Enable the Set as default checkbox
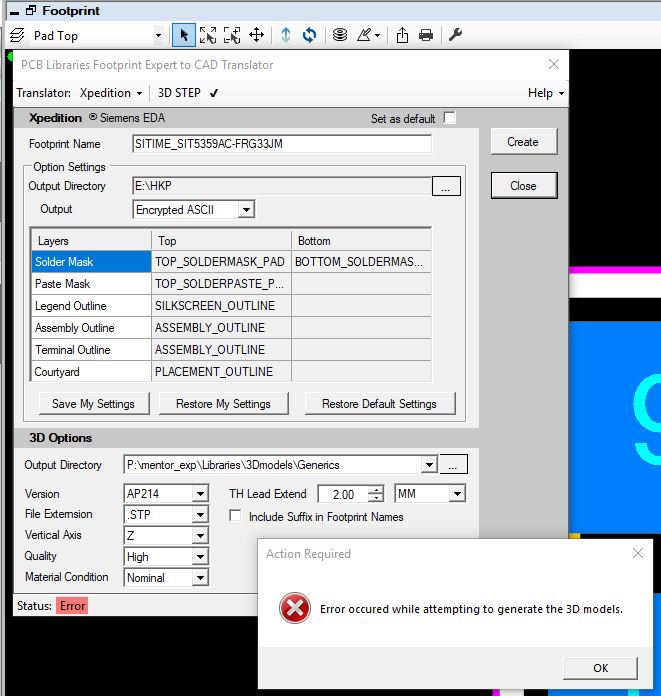Viewport: 661px width, 696px height. (449, 118)
